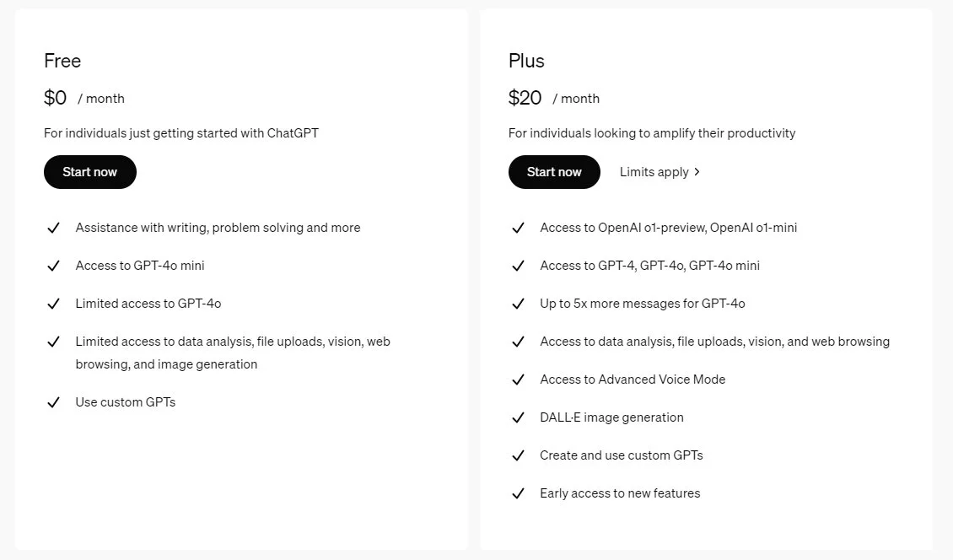Click Start now under Free plan

click(90, 172)
